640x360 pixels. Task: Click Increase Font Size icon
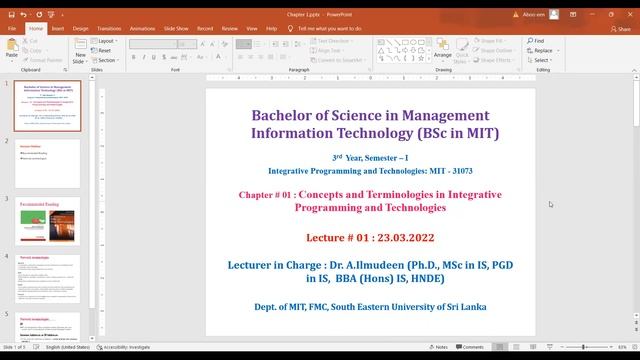(x=203, y=44)
